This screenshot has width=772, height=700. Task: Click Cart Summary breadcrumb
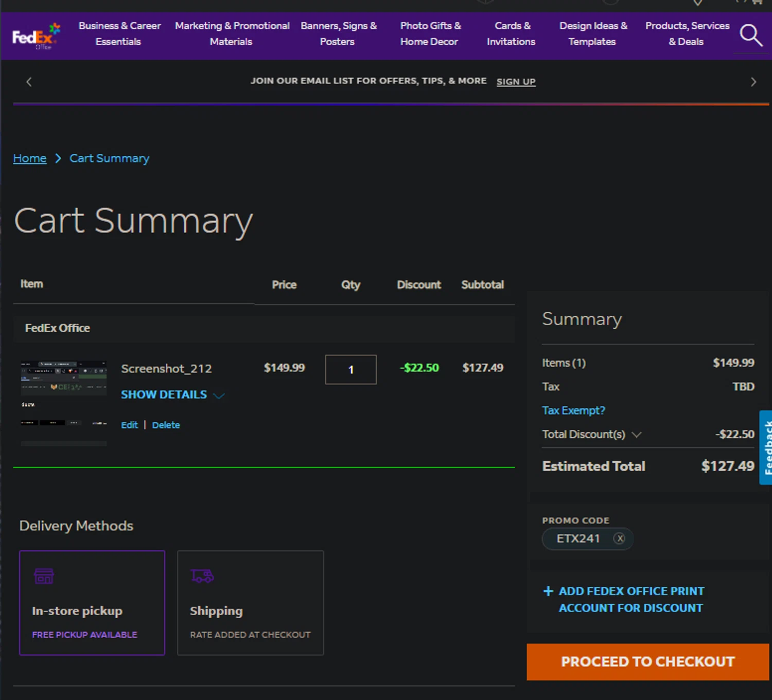(x=110, y=158)
